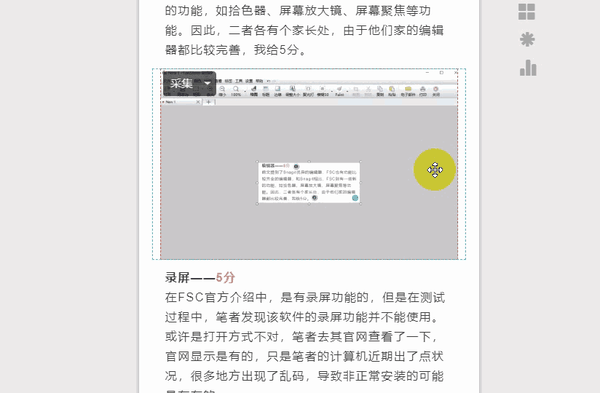Add a new tab with the plus button
The image size is (600, 393).
209,102
